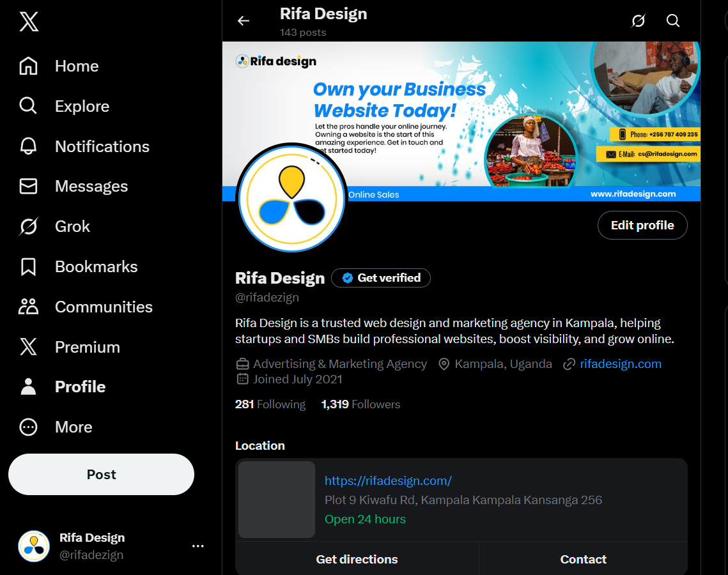View the 1,319 Followers list
Image resolution: width=728 pixels, height=575 pixels.
pos(360,404)
